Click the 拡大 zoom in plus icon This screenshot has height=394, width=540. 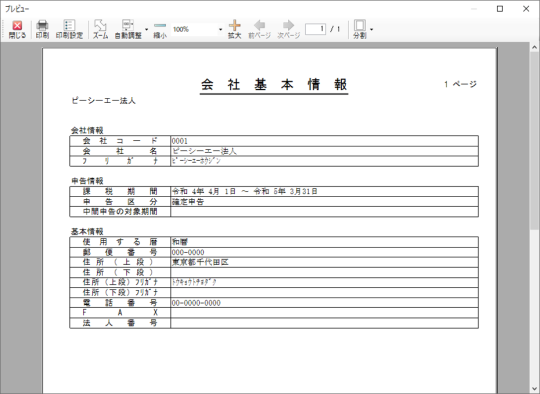[x=235, y=29]
